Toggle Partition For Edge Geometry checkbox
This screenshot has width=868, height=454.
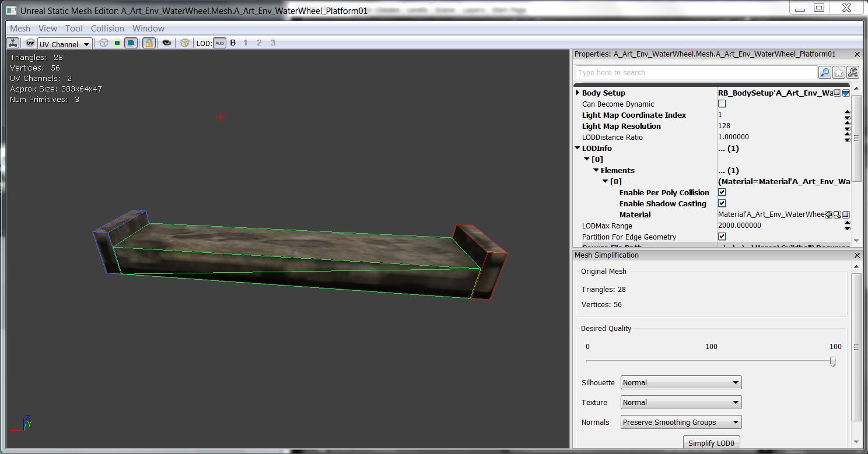[722, 237]
